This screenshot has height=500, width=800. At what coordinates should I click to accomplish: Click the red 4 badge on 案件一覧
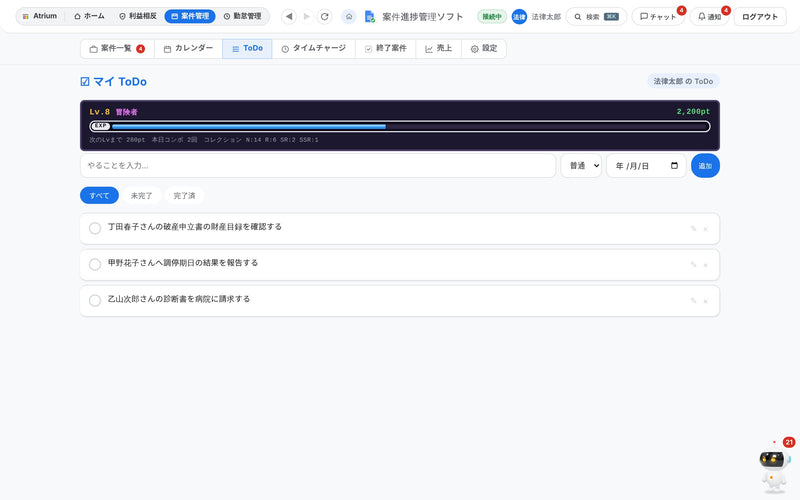[140, 49]
